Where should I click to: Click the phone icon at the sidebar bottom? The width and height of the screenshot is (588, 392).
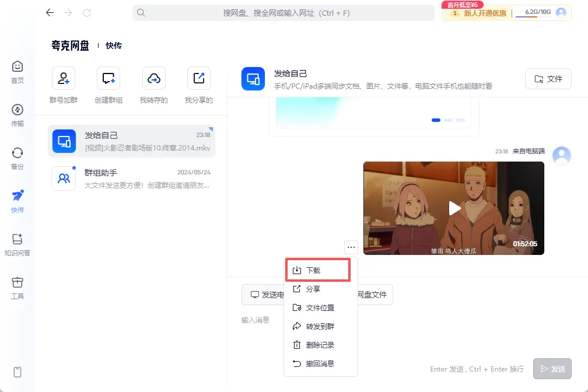click(x=17, y=372)
